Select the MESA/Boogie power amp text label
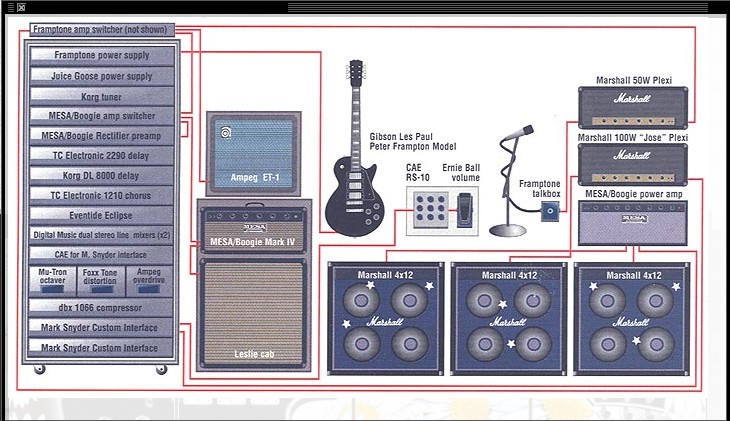Image resolution: width=730 pixels, height=421 pixels. [634, 194]
